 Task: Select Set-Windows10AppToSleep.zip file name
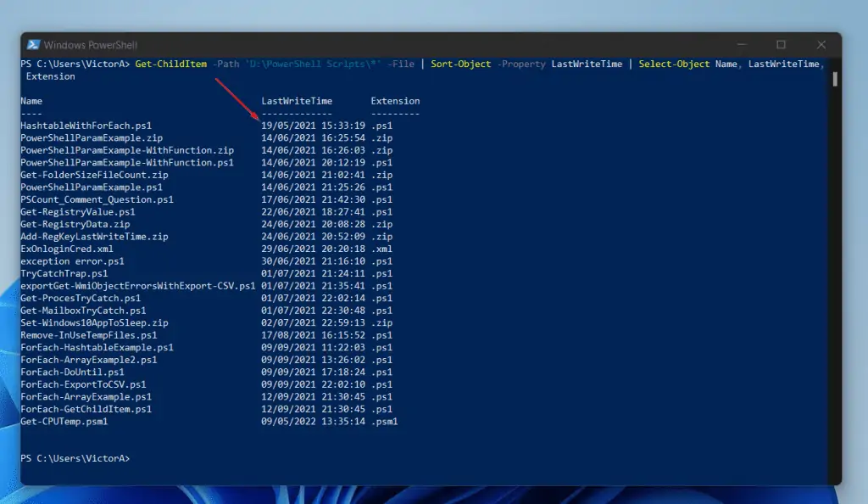94,323
